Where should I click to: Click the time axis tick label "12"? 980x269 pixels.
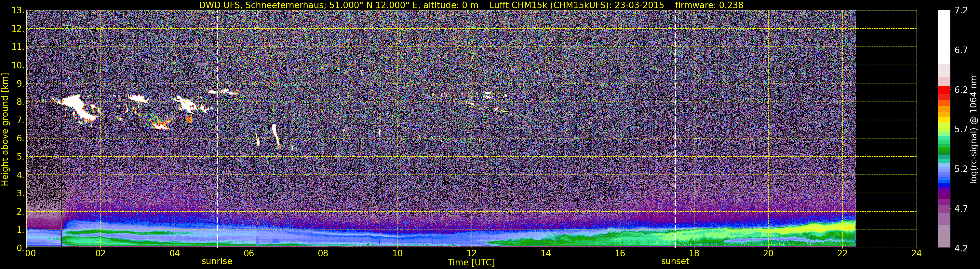[x=471, y=254]
